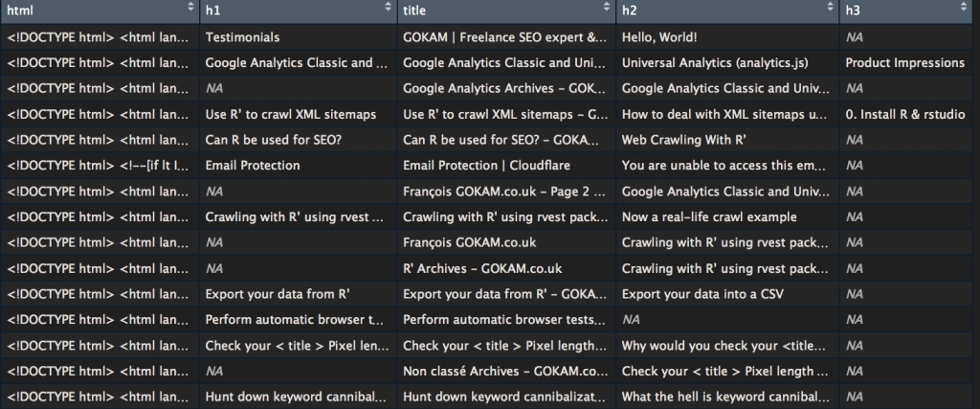Select the 'Product Impressions' h3 cell
The width and height of the screenshot is (980, 409).
click(904, 63)
